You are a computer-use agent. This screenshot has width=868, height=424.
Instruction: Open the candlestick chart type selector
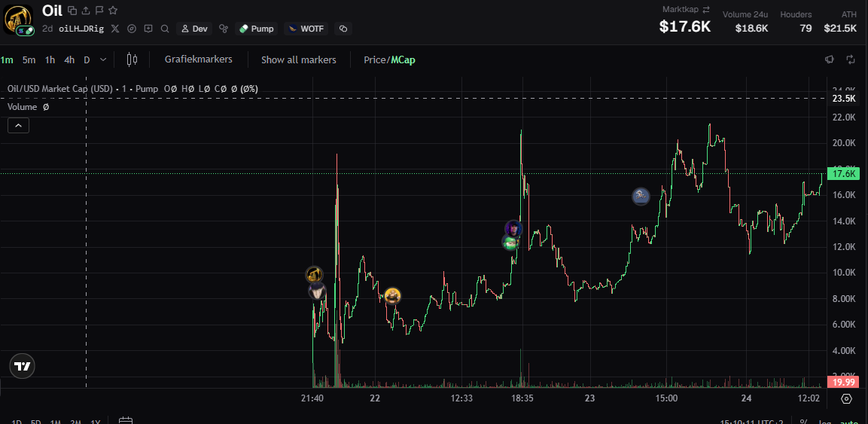click(x=132, y=59)
